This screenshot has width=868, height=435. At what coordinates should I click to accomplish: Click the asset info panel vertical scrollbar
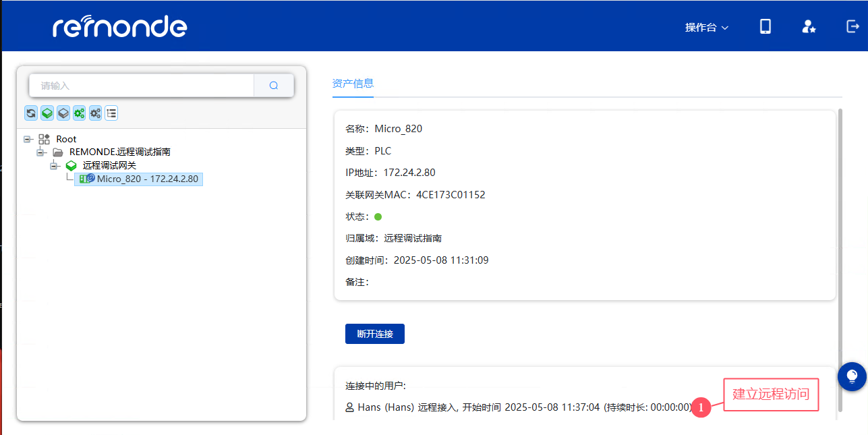click(x=840, y=260)
